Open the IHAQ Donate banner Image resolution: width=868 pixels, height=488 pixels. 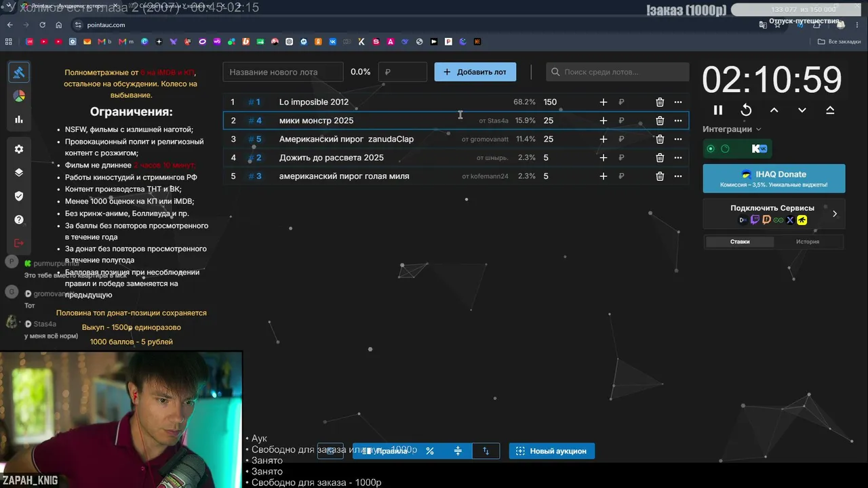pyautogui.click(x=774, y=178)
